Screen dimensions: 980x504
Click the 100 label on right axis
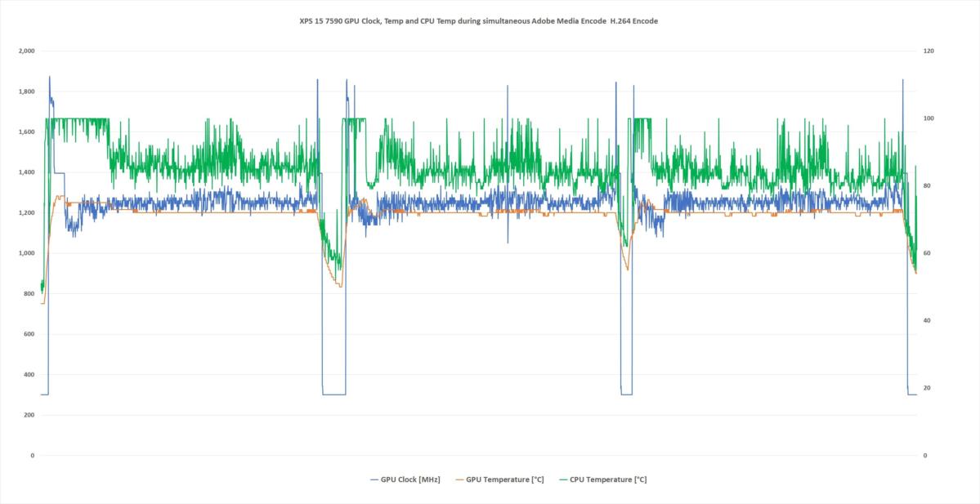[x=929, y=118]
